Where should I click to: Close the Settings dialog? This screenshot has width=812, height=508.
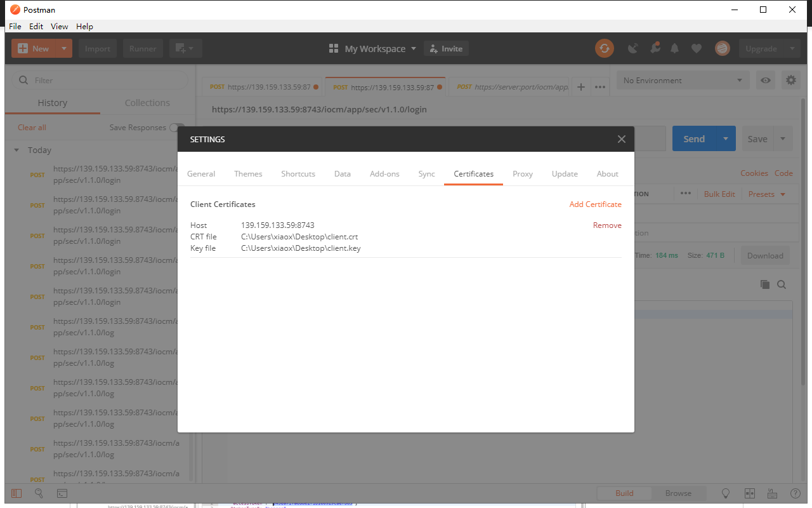pos(622,139)
